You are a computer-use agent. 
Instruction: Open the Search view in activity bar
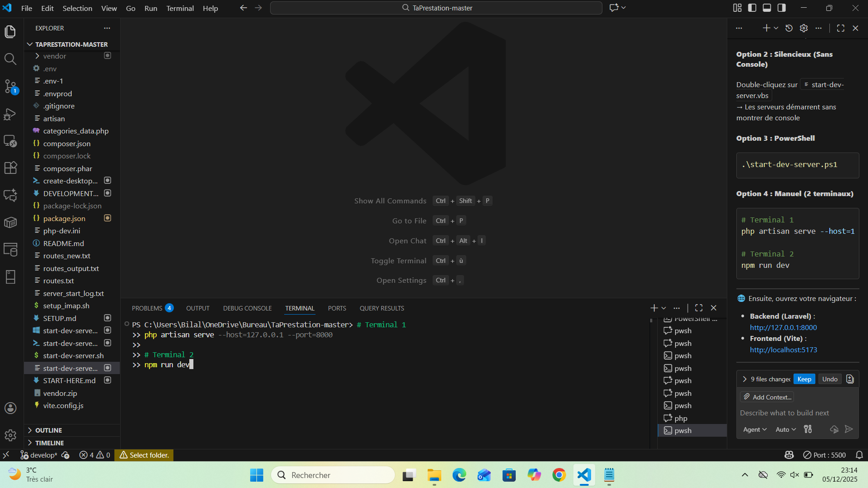click(x=10, y=59)
